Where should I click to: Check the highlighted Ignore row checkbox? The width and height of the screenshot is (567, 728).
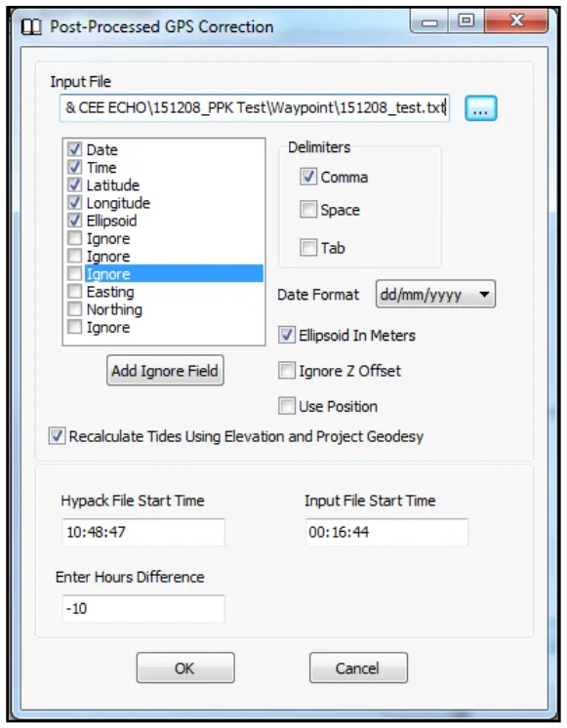point(74,274)
